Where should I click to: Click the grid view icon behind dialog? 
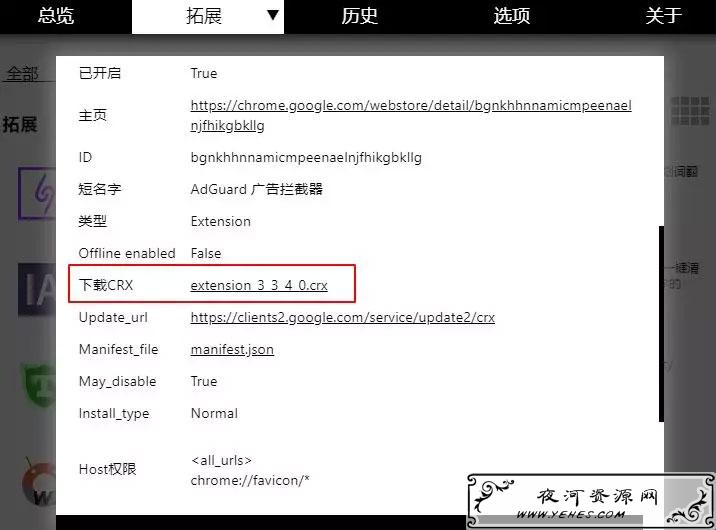tap(690, 110)
